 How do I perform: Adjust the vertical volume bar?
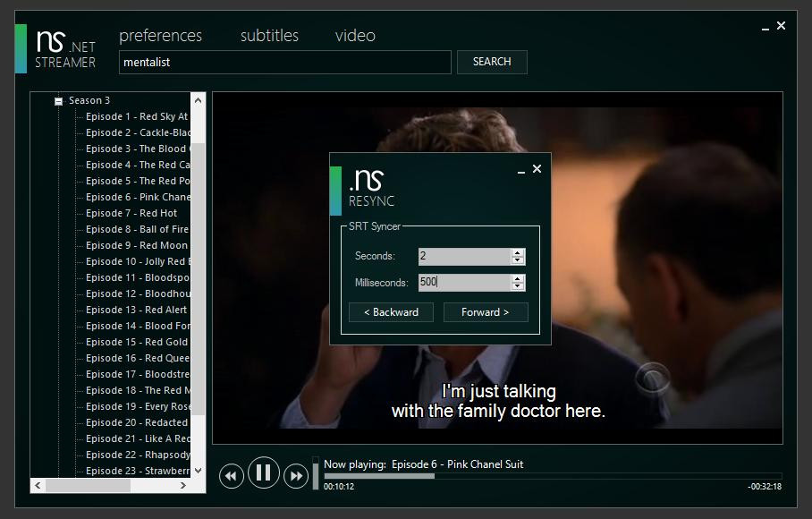click(316, 472)
